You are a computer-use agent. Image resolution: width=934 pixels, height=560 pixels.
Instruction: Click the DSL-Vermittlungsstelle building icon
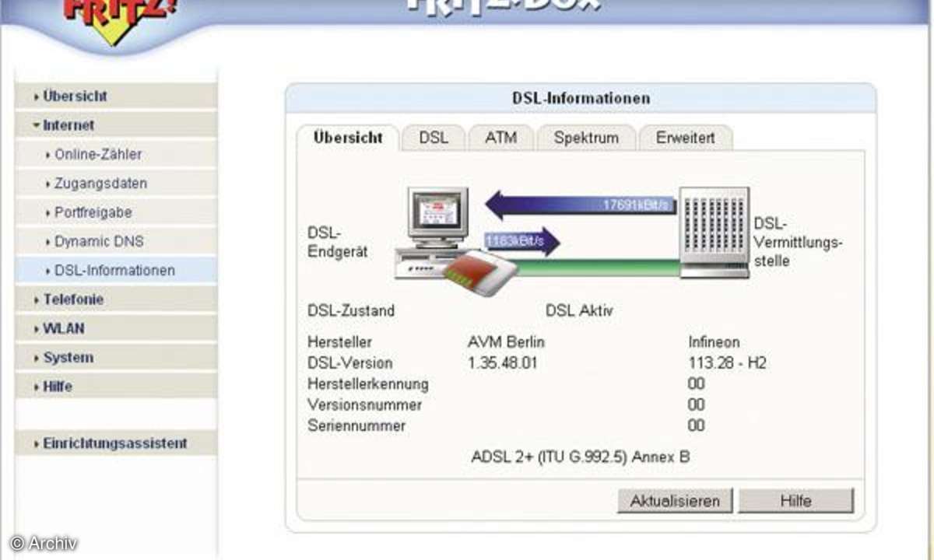715,232
